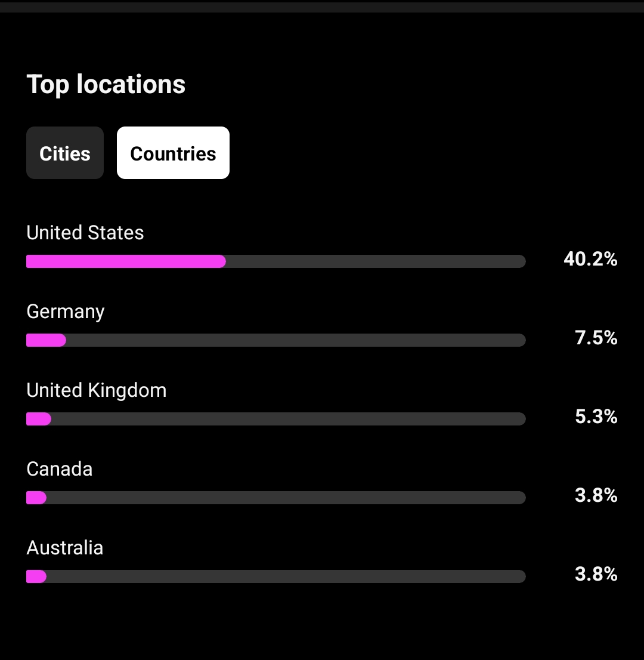The image size is (644, 660).
Task: Click the Australia country label
Action: (x=65, y=548)
